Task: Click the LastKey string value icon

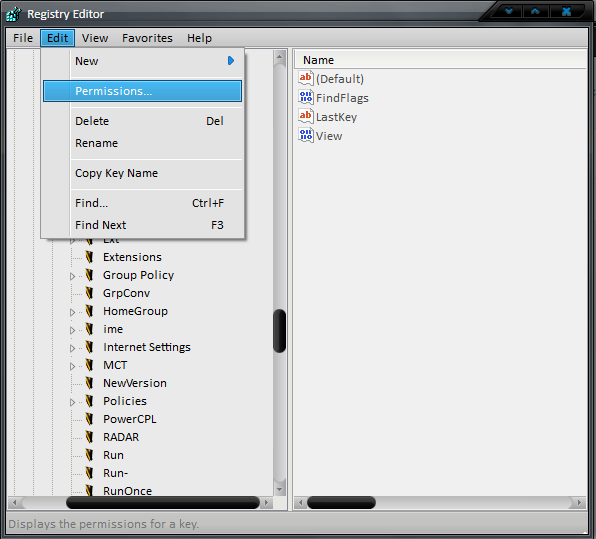Action: coord(306,116)
